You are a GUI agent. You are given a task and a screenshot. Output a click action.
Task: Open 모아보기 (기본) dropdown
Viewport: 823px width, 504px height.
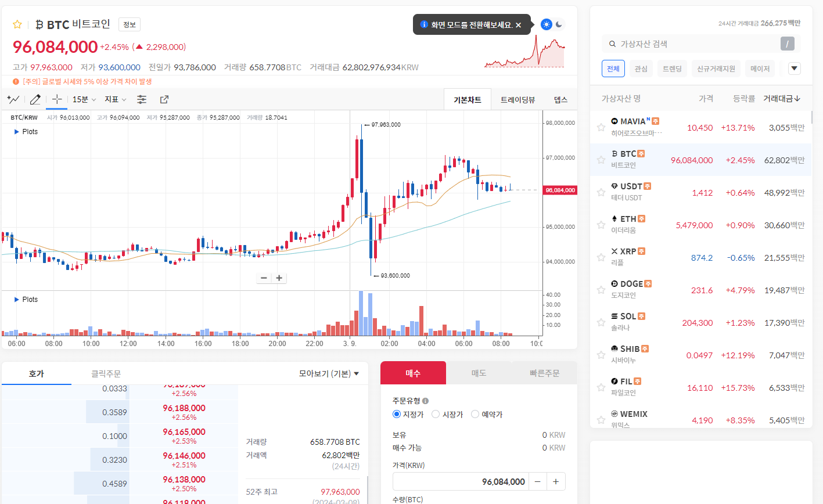329,373
